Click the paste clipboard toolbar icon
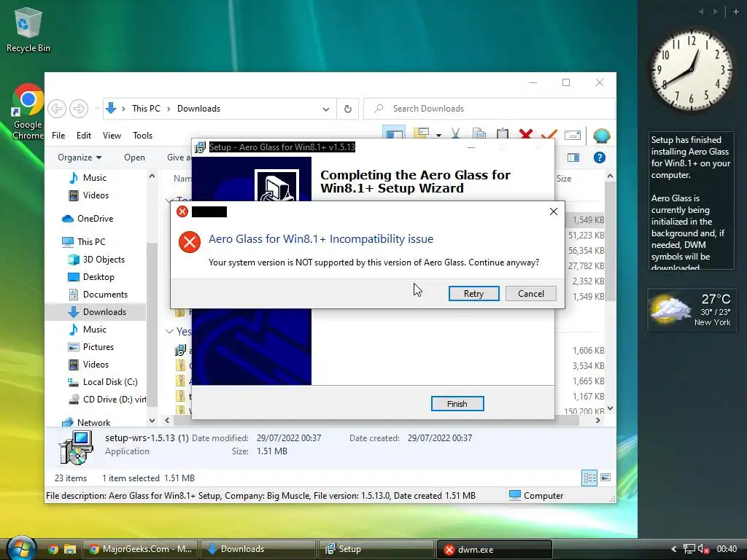 point(502,134)
